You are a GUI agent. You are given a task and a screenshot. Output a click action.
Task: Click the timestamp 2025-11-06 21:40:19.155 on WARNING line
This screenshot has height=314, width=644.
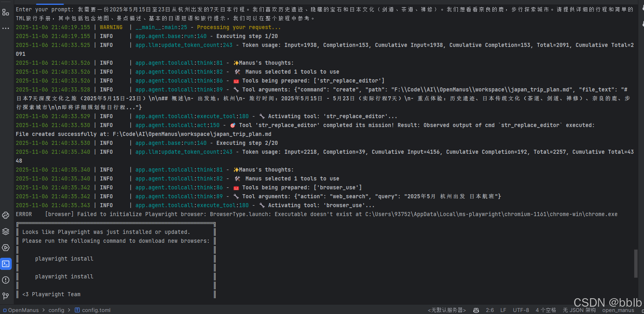pyautogui.click(x=53, y=27)
